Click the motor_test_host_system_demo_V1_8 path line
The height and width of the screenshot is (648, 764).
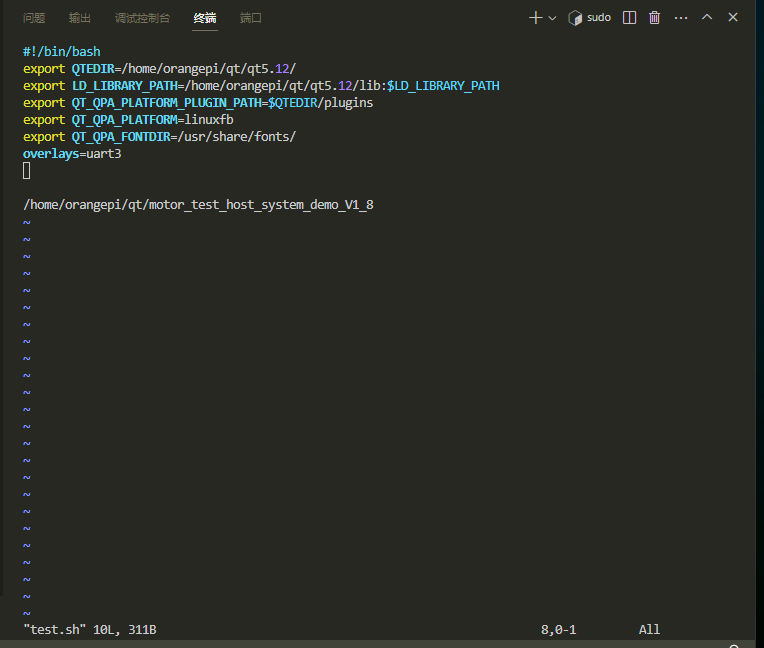coord(198,205)
